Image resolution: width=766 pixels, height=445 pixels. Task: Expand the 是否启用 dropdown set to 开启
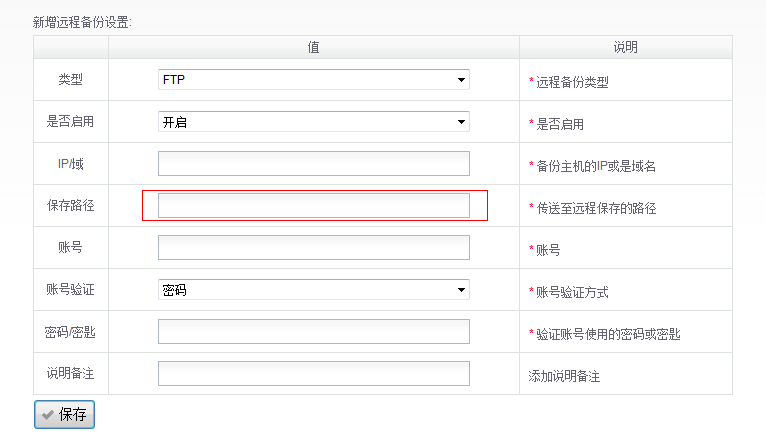point(313,122)
